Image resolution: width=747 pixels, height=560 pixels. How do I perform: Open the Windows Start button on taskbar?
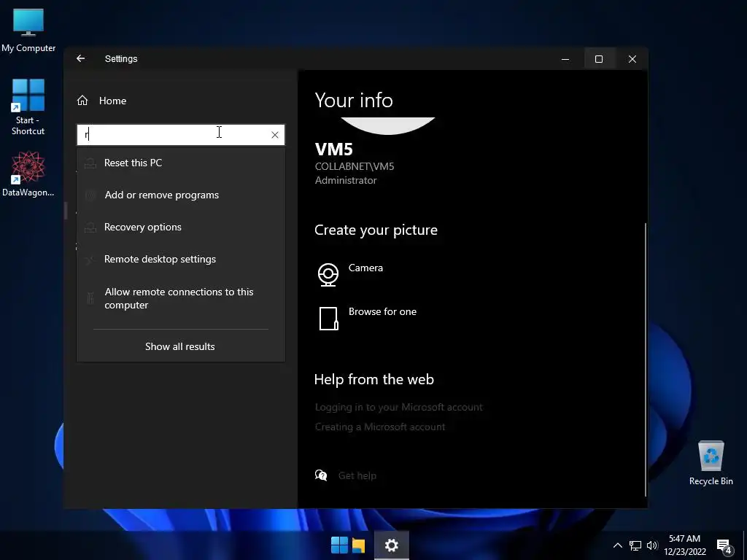(340, 545)
